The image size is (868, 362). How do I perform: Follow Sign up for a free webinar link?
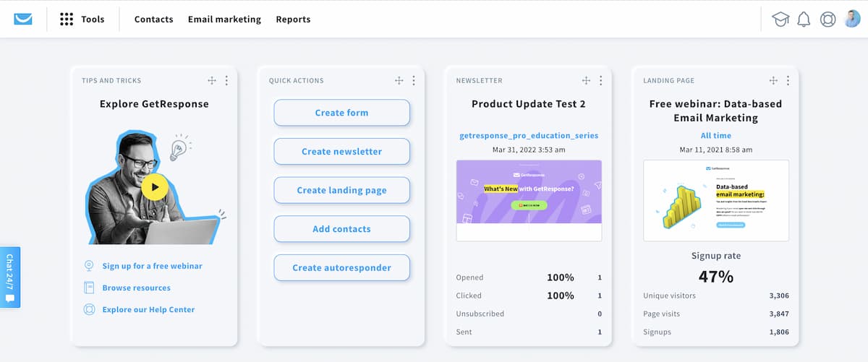coord(153,266)
